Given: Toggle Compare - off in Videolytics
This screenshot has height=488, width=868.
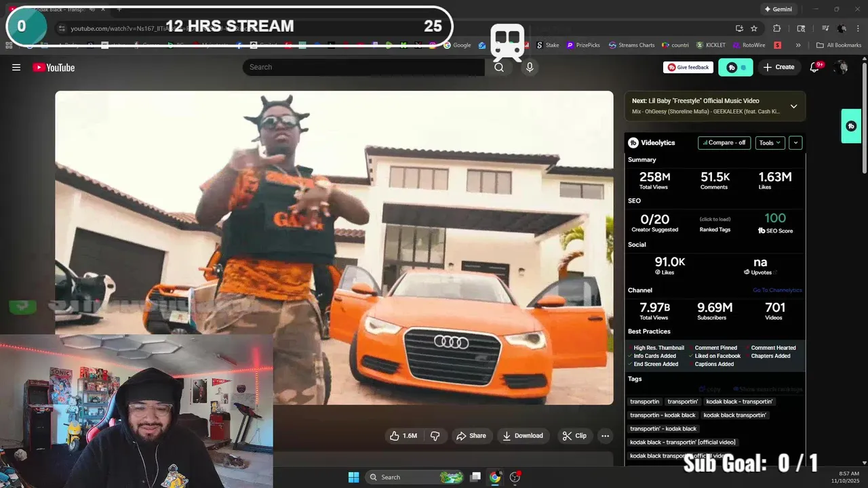Looking at the screenshot, I should pos(724,143).
